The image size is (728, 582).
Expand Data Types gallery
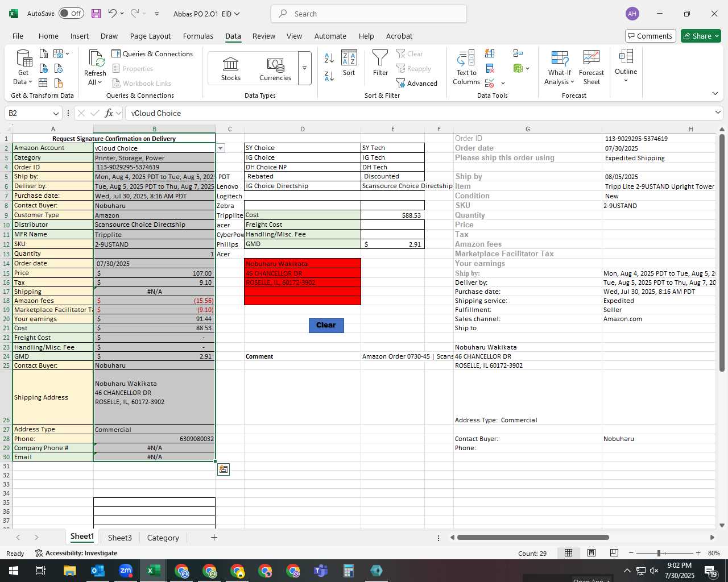304,68
